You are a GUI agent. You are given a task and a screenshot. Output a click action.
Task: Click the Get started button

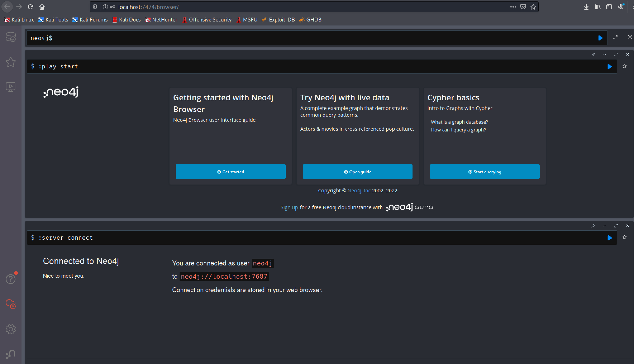pos(230,171)
